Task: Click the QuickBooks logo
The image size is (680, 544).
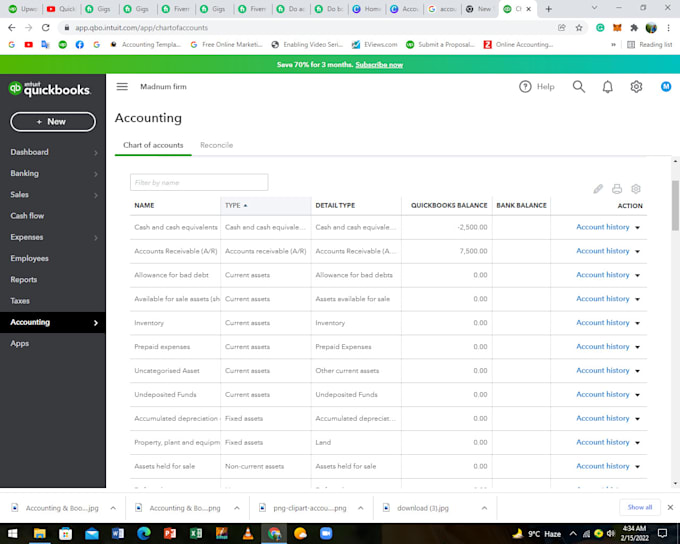Action: click(x=50, y=89)
